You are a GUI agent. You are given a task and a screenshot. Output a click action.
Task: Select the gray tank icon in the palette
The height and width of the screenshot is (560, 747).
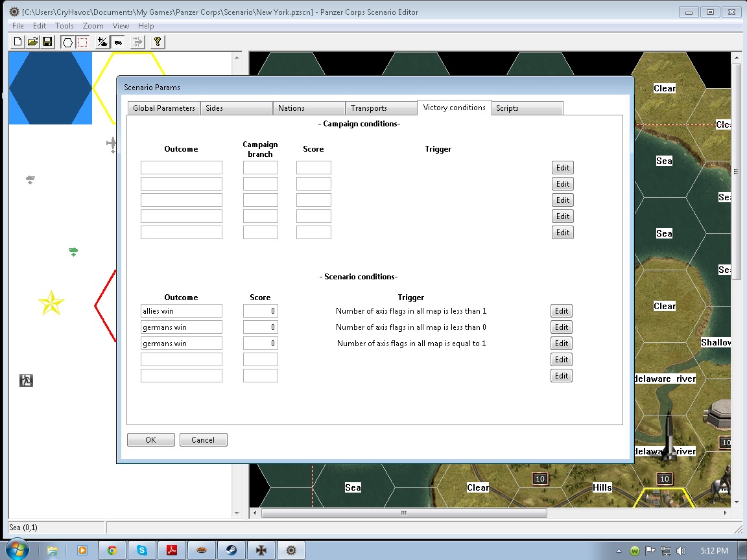point(30,180)
